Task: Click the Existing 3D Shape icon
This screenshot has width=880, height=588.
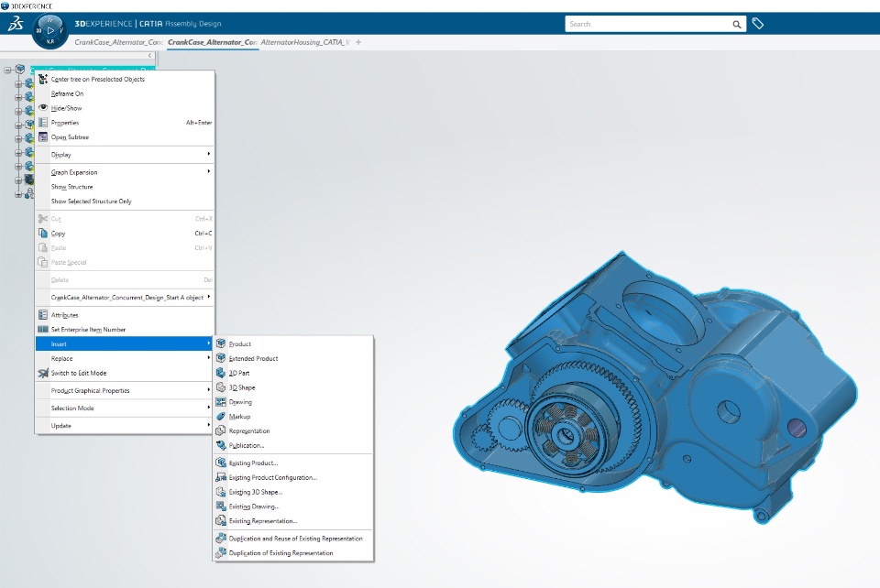Action: [221, 492]
